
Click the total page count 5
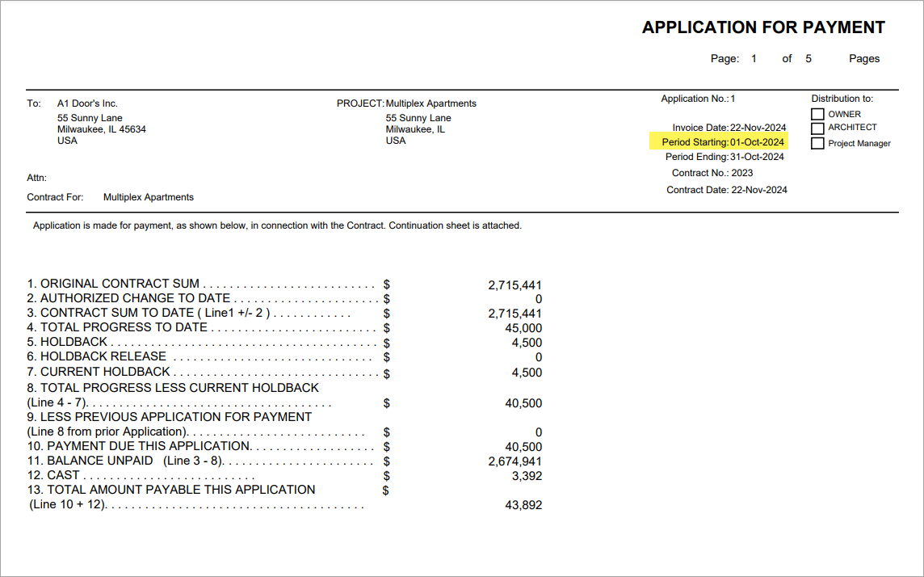(808, 58)
